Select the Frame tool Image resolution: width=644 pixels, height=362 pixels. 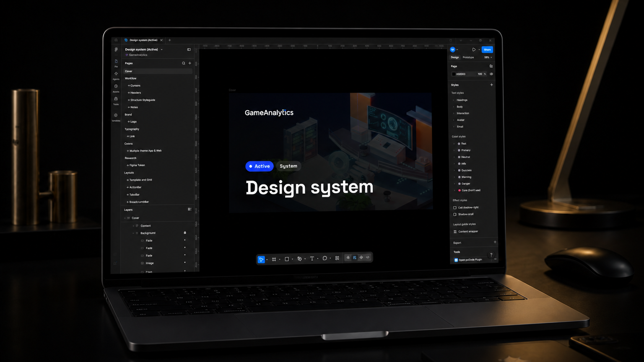click(x=274, y=259)
